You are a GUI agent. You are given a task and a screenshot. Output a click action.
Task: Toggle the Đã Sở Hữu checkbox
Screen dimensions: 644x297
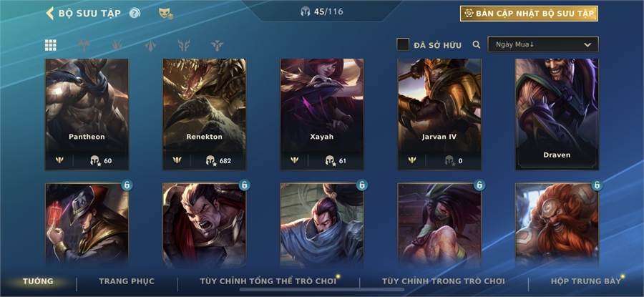pyautogui.click(x=402, y=44)
